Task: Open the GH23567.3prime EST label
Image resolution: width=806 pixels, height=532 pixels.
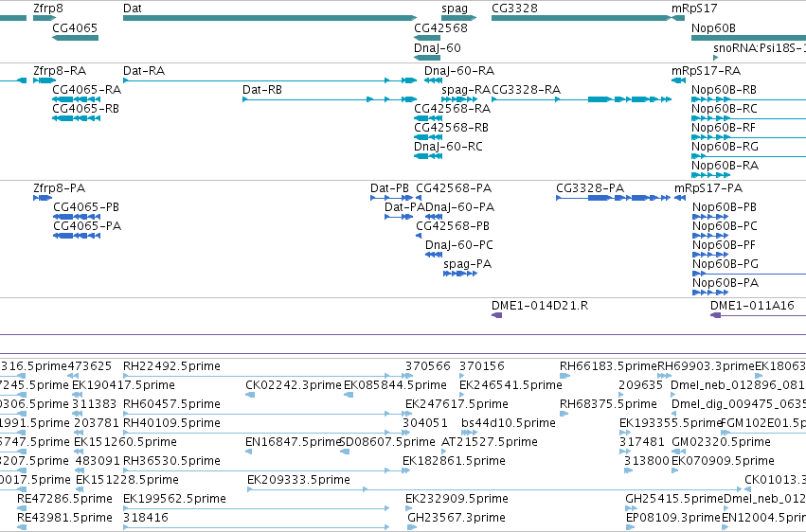Action: point(457,518)
